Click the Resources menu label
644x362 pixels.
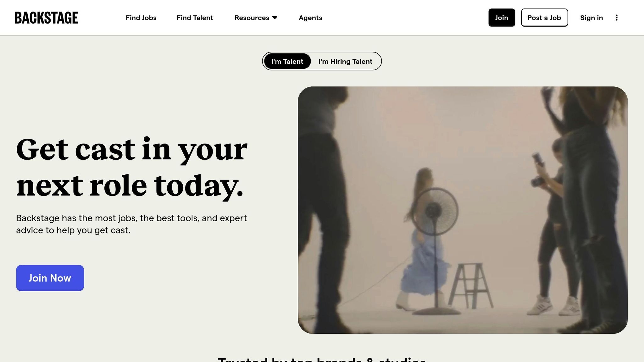tap(252, 18)
